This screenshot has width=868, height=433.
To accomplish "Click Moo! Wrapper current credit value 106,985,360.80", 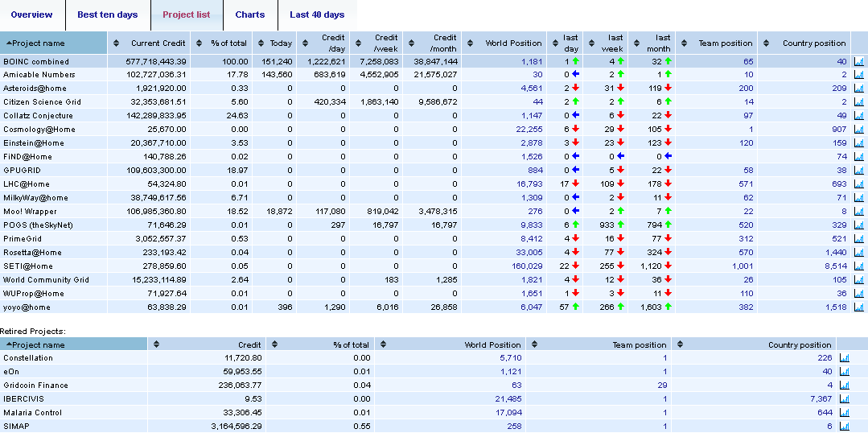I will click(x=154, y=212).
